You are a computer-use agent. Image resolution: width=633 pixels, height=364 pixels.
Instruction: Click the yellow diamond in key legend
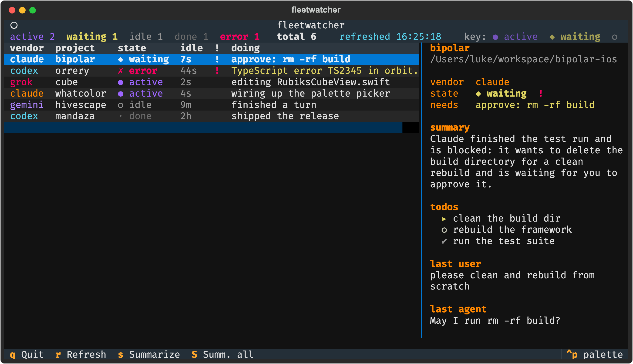coord(552,37)
